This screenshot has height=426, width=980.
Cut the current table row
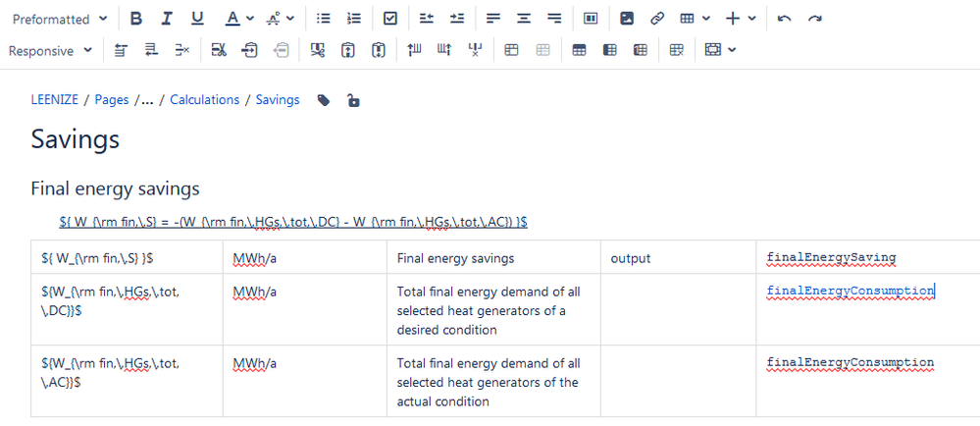click(x=218, y=51)
